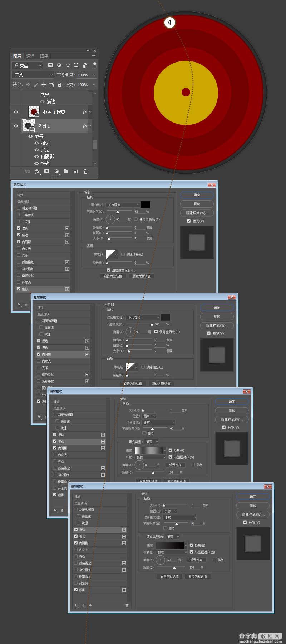Screen dimensions: 286x644
Task: Add layer mask from Layers panel footer
Action: coord(46,171)
